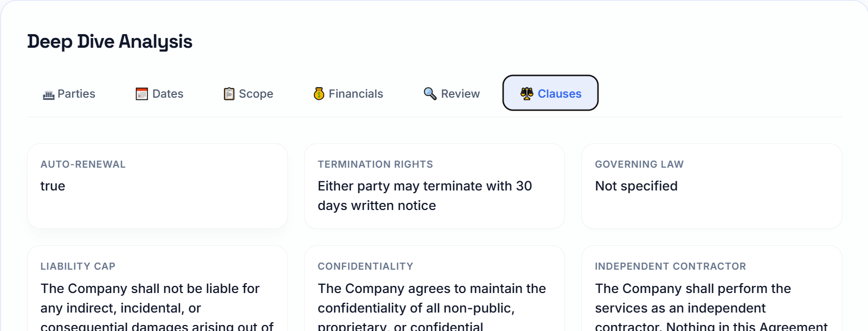Viewport: 868px width, 331px height.
Task: Click the "Not specified" governing law value
Action: (x=636, y=186)
